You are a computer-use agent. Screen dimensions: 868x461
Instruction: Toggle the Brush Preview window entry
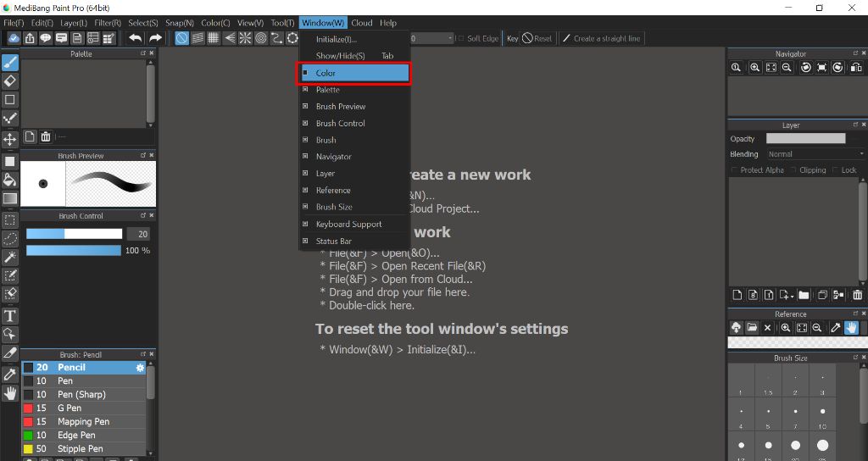point(355,106)
